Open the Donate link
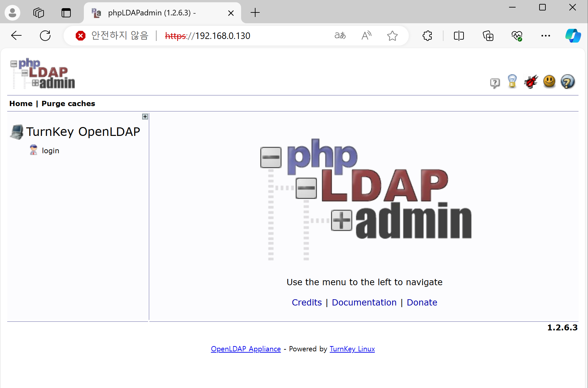The height and width of the screenshot is (388, 588). pos(422,302)
